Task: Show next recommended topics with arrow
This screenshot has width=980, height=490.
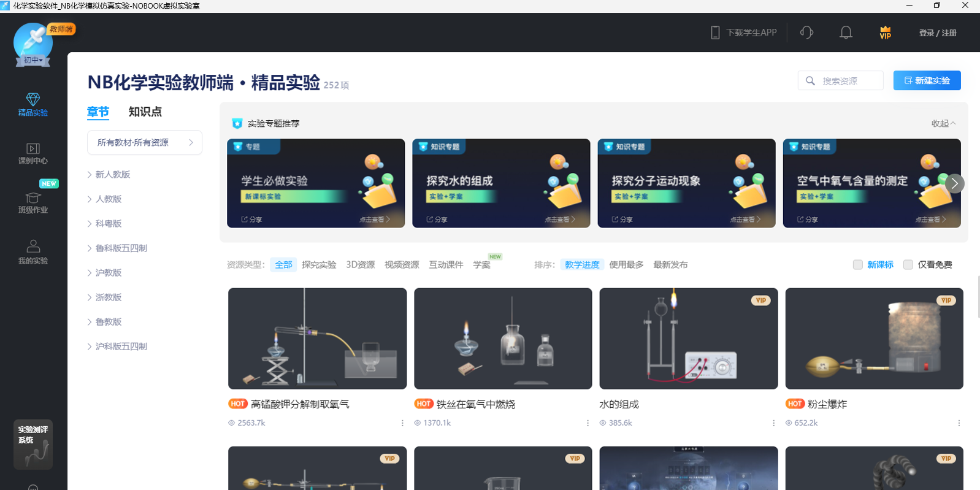Action: (954, 183)
